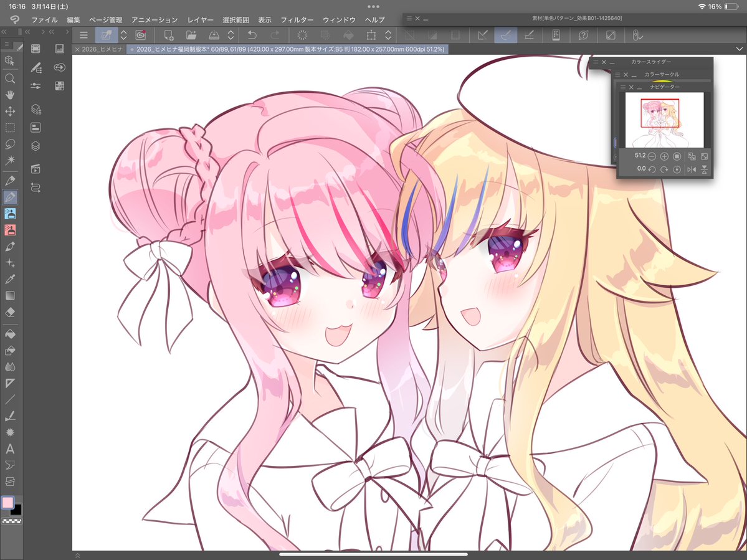Open the Timeline film-strip palette icon
The width and height of the screenshot is (747, 560).
point(36,49)
